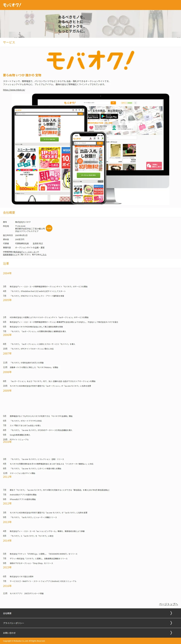Jump back via ページトップへ link

[168, 604]
